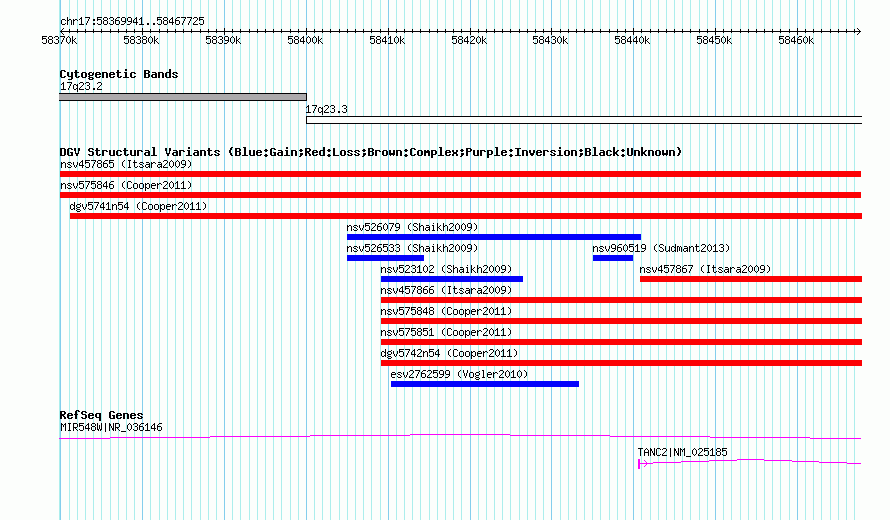Image resolution: width=890 pixels, height=520 pixels.
Task: Click the dgv5741n54 (Cooper2011) red bar
Action: 466,216
